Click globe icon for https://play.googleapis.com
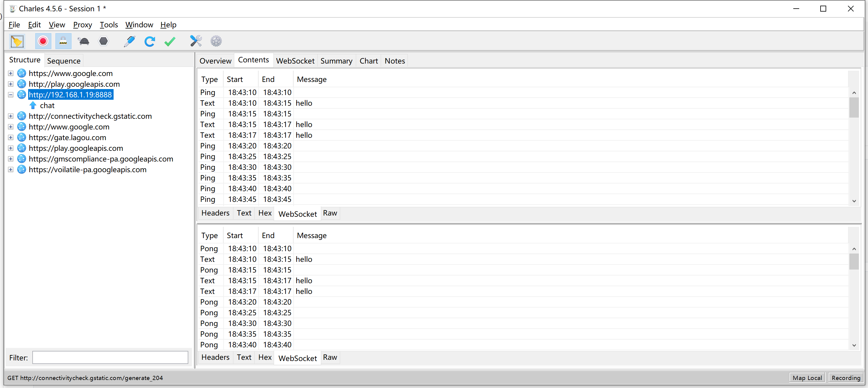The height and width of the screenshot is (388, 868). [22, 148]
